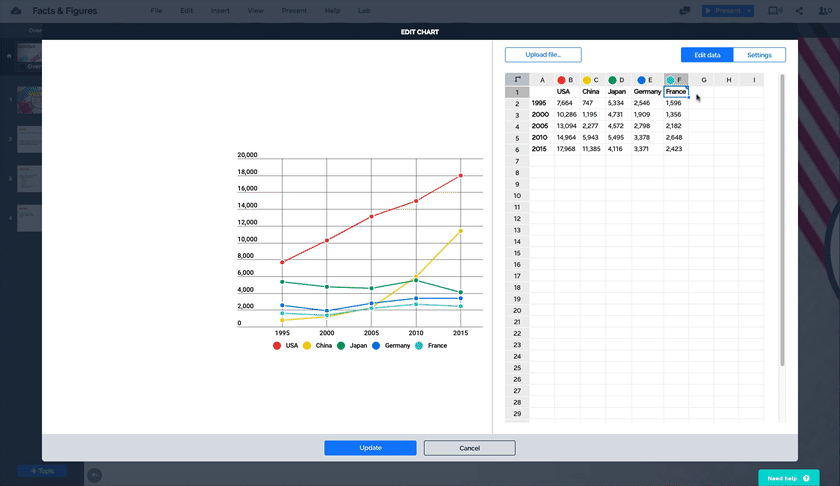This screenshot has width=840, height=486.
Task: Click the spreadsheet vertical scrollbar
Action: tap(782, 220)
